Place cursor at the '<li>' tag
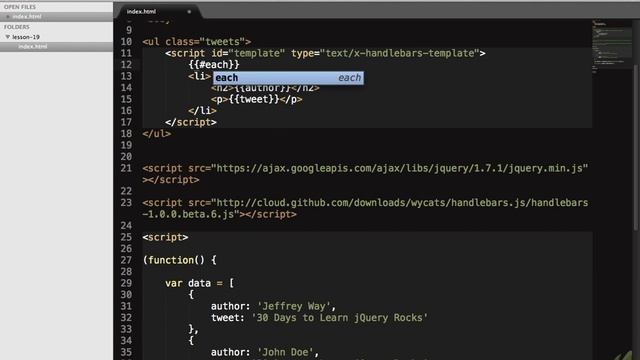This screenshot has width=640, height=360. tap(200, 76)
